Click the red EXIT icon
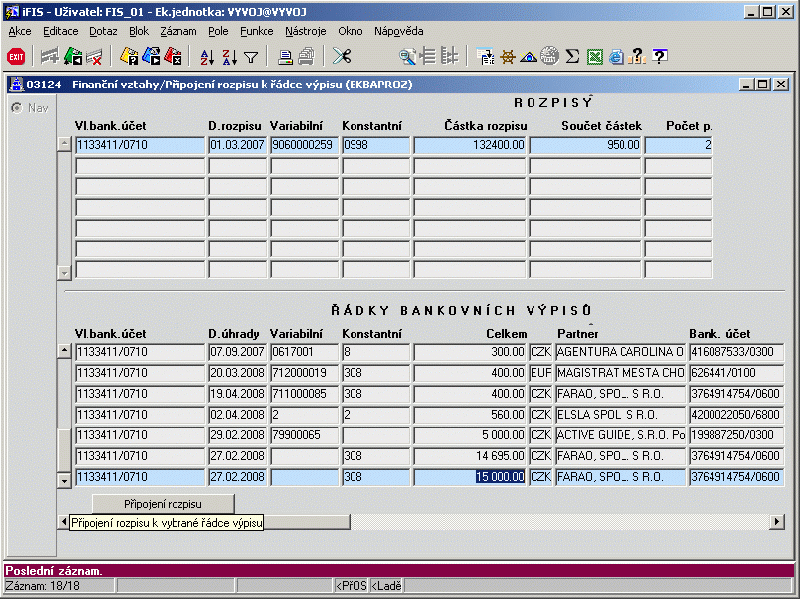 16,57
